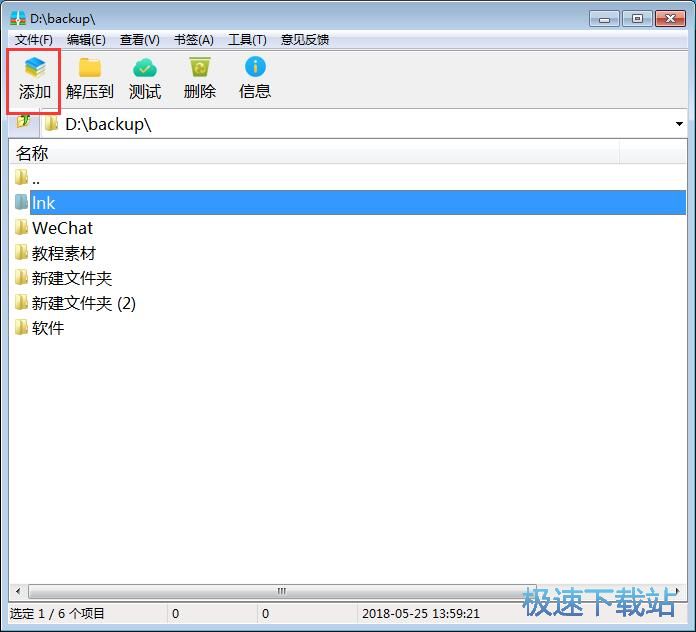Click status bar text 选定 1 / 6 个项目
Image resolution: width=696 pixels, height=632 pixels.
tap(57, 613)
